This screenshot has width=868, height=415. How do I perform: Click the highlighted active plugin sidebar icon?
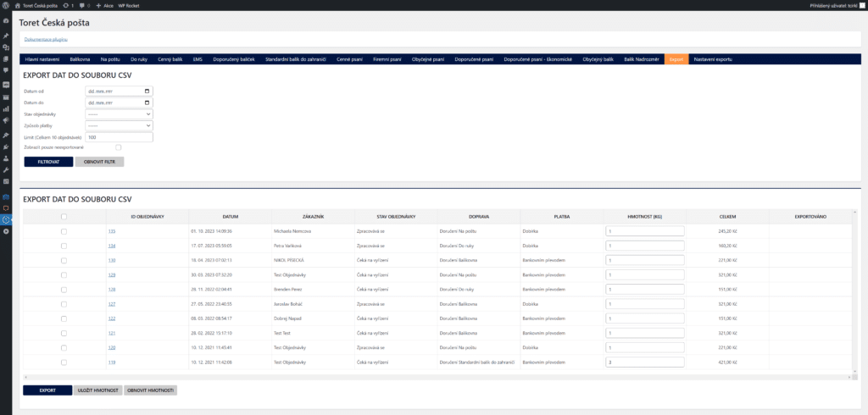(x=6, y=219)
